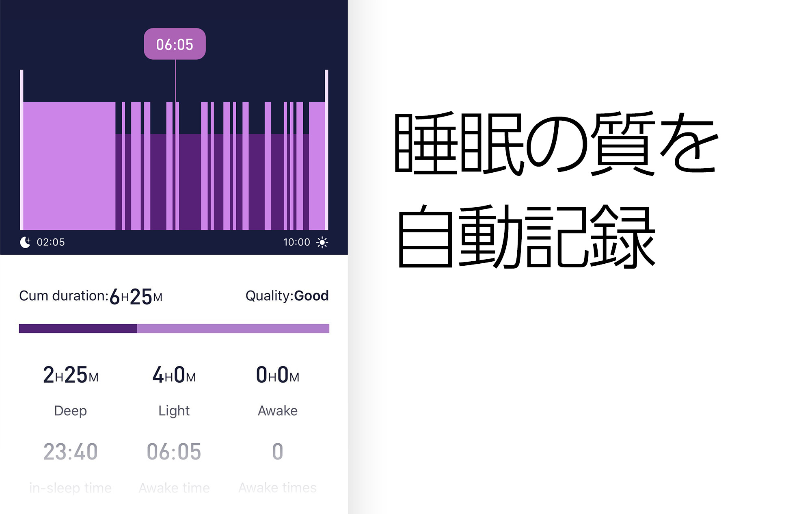Tap the in-sleep time 23:40 entry
The height and width of the screenshot is (514, 812).
[70, 451]
